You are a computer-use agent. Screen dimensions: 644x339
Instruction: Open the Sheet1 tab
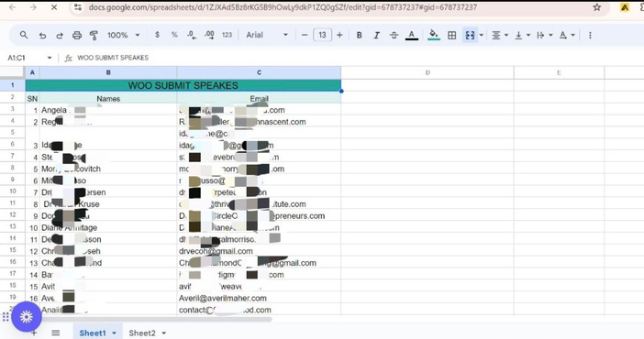point(98,333)
